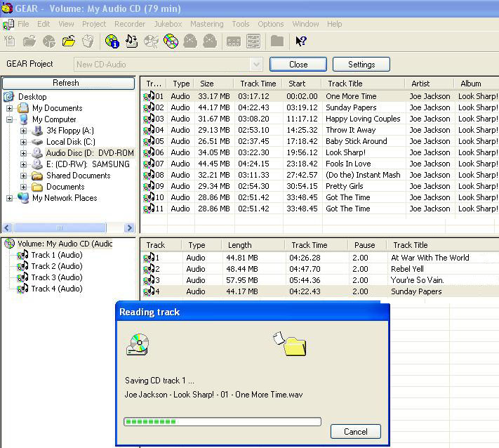Screen dimensions: 499x448
Task: Click the music notes toolbar icon
Action: [x=131, y=41]
